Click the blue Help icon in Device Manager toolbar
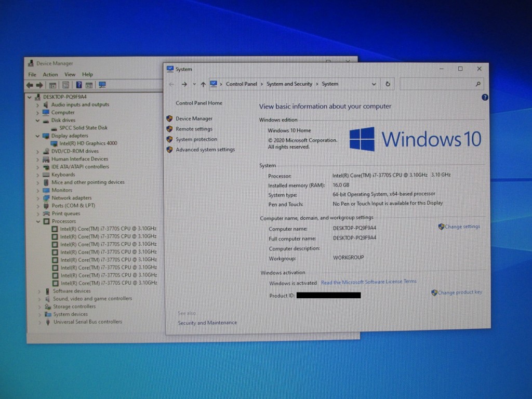This screenshot has width=532, height=399. pos(79,85)
